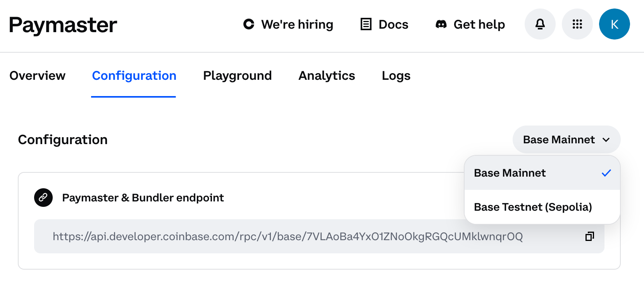644x282 pixels.
Task: Open the apps grid menu icon
Action: click(x=577, y=24)
